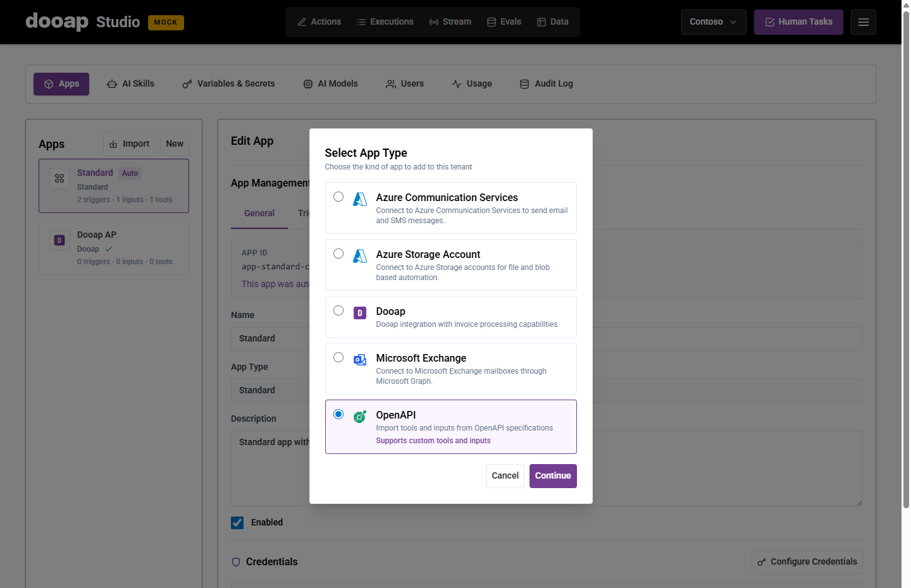Click the Continue button
Viewport: 911px width, 588px height.
click(553, 476)
